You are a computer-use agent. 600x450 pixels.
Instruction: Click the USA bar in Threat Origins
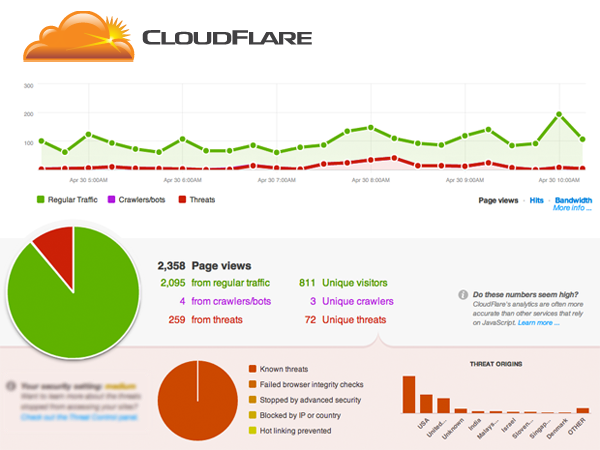(408, 394)
